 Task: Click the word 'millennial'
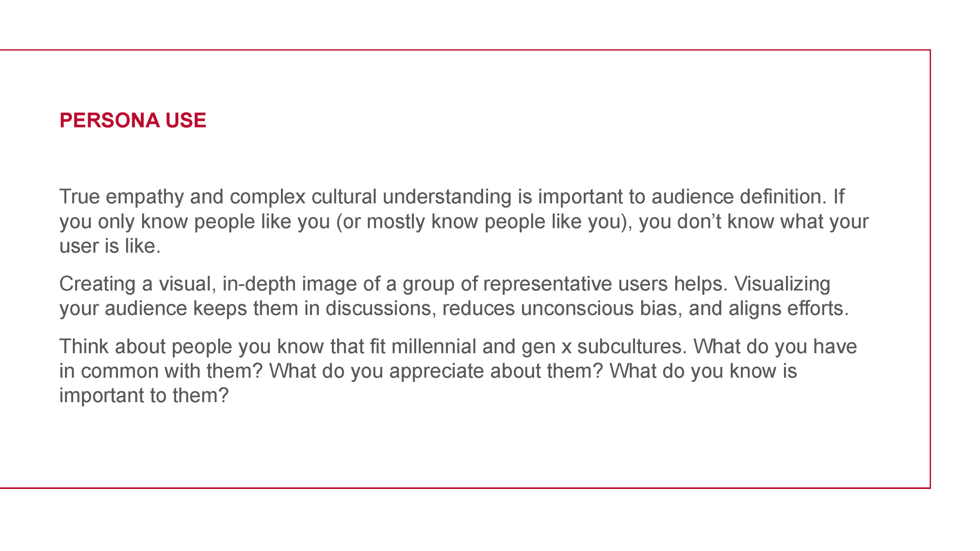(433, 347)
